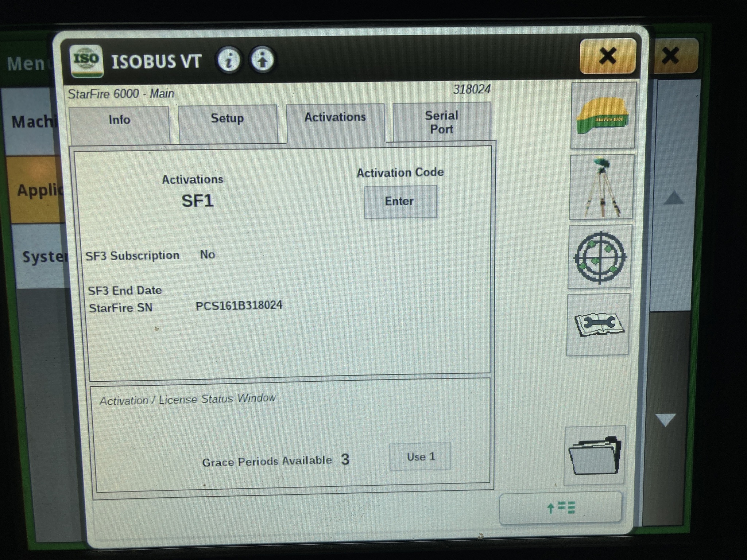The height and width of the screenshot is (560, 747).
Task: Click the up arrow in background window
Action: [x=673, y=198]
